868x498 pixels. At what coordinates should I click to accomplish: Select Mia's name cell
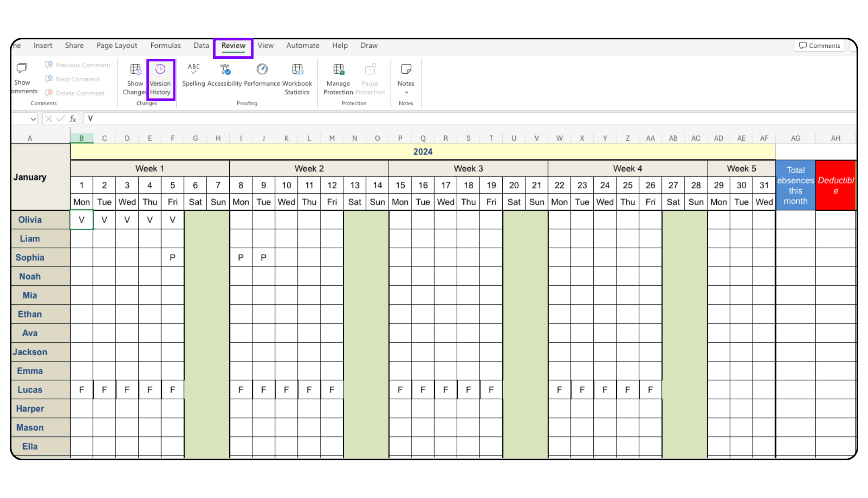[41, 295]
